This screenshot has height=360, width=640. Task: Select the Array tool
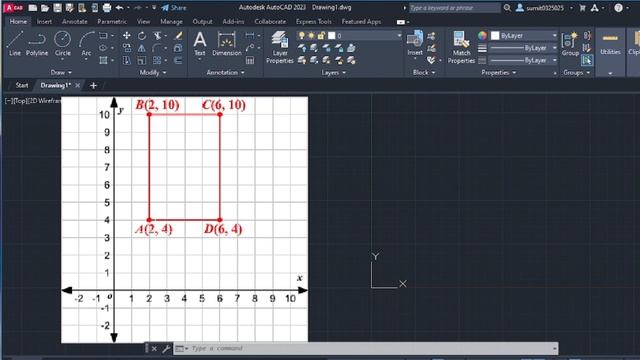tap(157, 60)
